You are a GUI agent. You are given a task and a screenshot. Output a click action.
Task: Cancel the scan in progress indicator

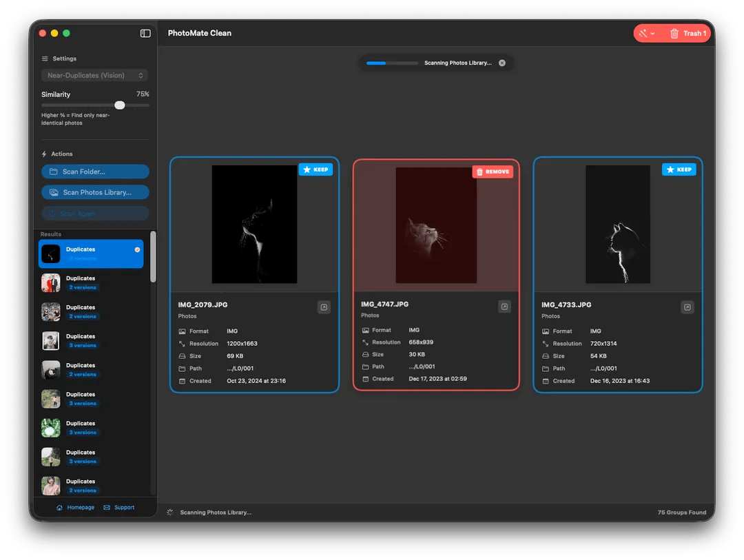pos(502,63)
